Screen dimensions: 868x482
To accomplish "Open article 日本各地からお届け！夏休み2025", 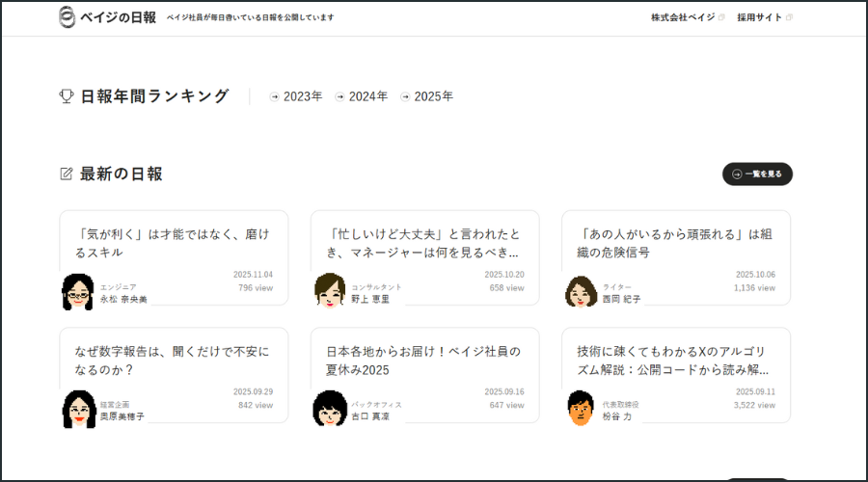I will point(423,361).
